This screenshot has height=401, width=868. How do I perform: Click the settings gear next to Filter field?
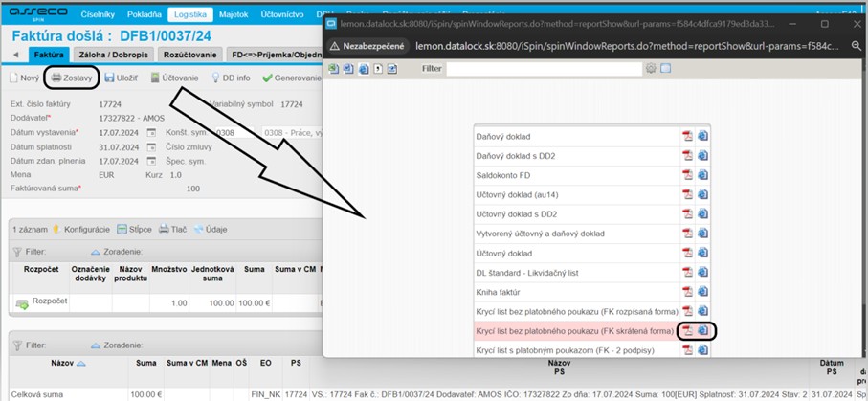click(651, 69)
